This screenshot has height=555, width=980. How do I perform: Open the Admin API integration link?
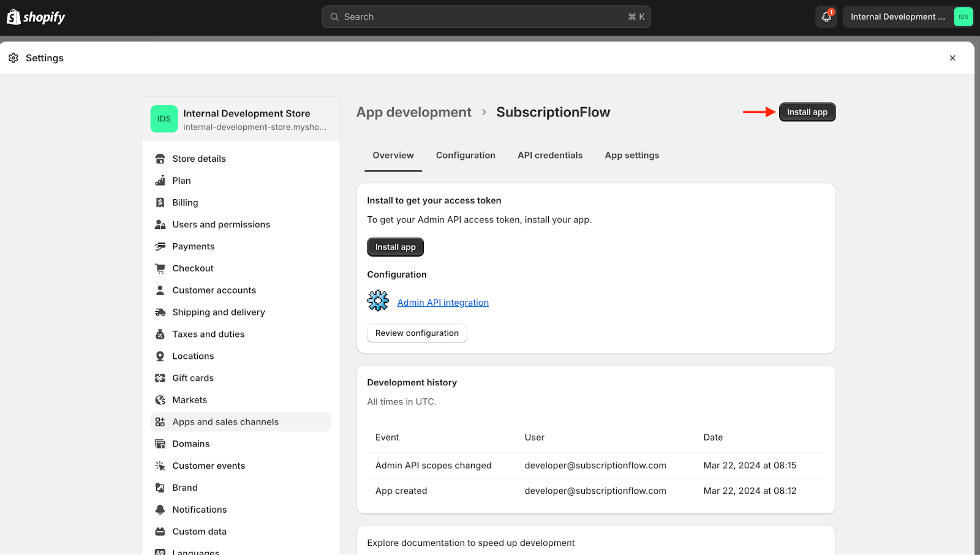click(443, 303)
